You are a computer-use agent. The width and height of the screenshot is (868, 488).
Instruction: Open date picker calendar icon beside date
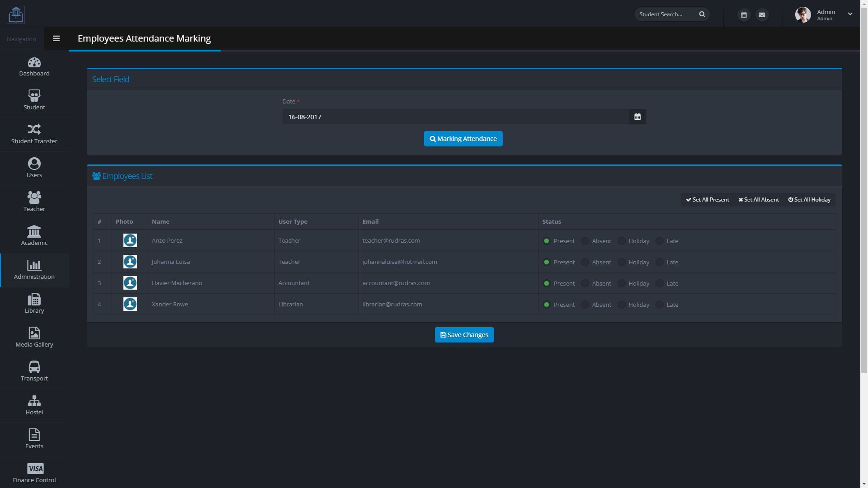[x=637, y=117]
